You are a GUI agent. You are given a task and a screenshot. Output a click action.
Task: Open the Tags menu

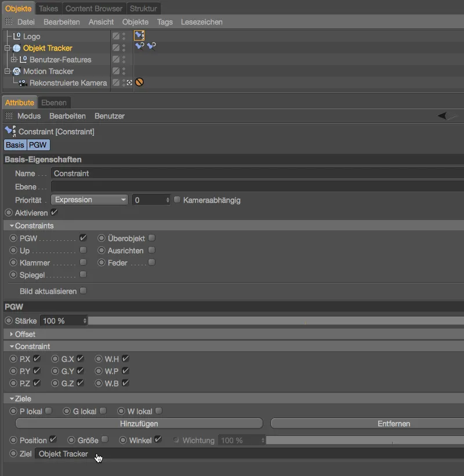[165, 22]
